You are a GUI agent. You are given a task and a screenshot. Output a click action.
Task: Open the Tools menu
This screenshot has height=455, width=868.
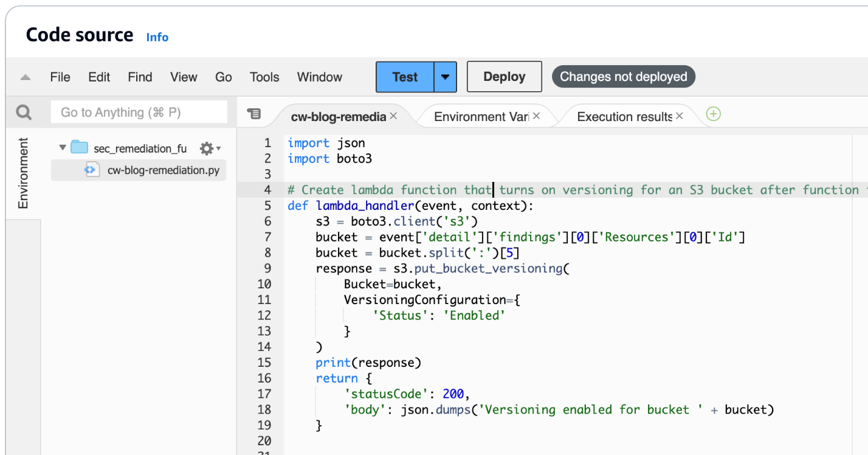click(264, 77)
